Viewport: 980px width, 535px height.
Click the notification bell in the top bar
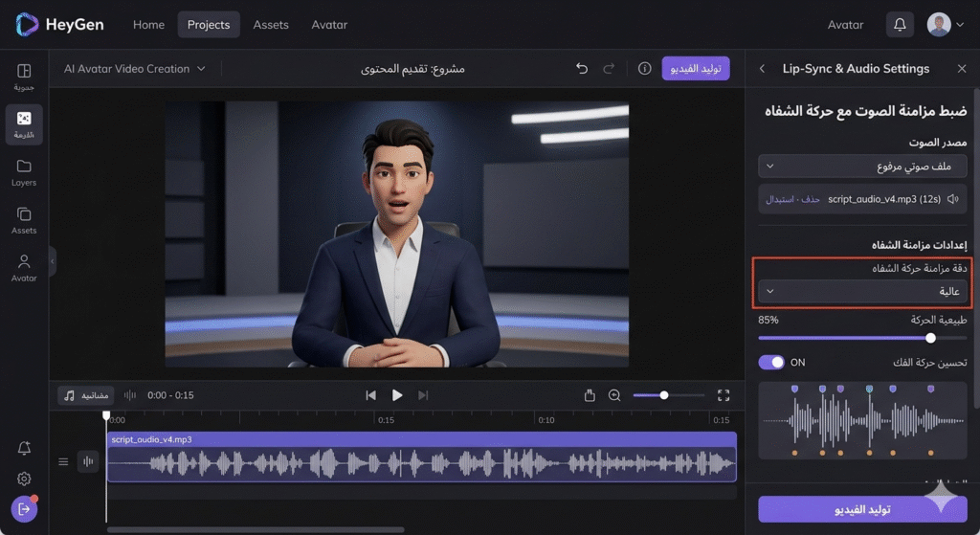pos(899,25)
